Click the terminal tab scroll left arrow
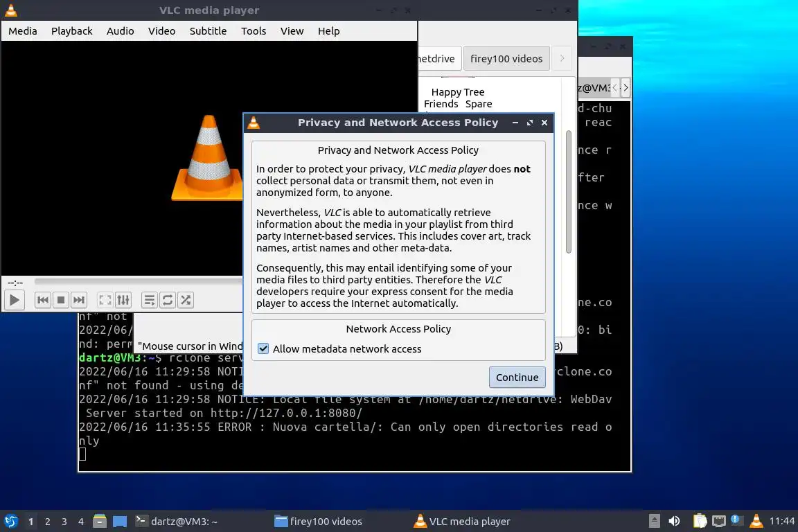Image resolution: width=798 pixels, height=532 pixels. click(615, 87)
